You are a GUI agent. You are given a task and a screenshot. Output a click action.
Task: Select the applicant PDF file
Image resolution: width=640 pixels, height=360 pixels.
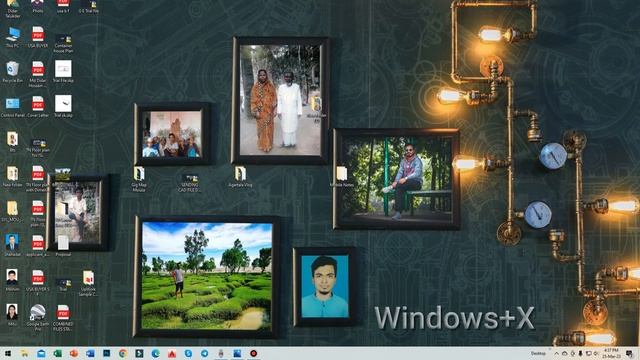[38, 246]
